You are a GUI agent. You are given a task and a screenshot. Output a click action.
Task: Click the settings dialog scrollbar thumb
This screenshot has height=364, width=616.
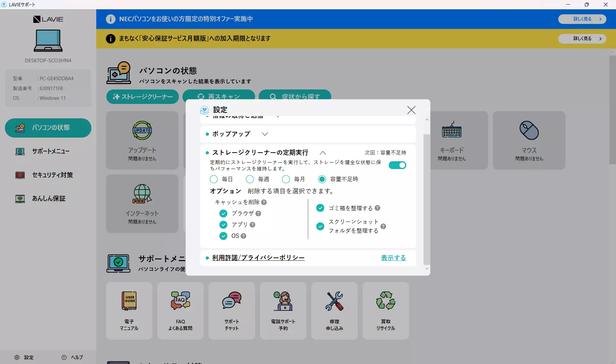427,199
